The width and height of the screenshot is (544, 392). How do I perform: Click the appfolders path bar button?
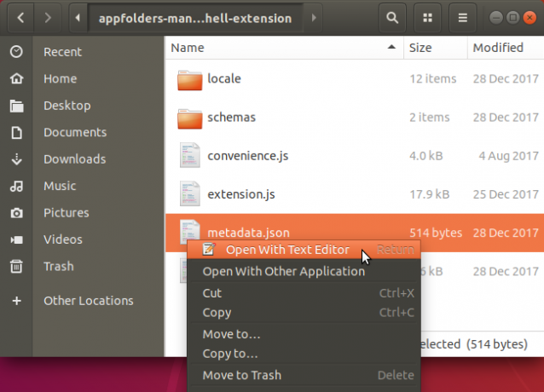tap(195, 18)
